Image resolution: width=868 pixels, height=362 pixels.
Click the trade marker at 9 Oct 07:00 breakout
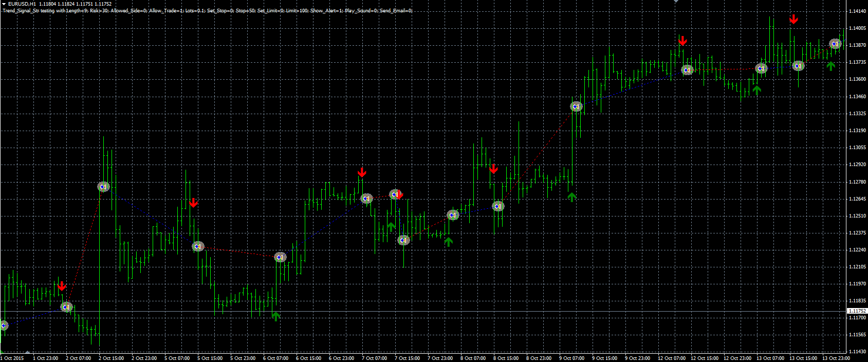click(x=576, y=106)
